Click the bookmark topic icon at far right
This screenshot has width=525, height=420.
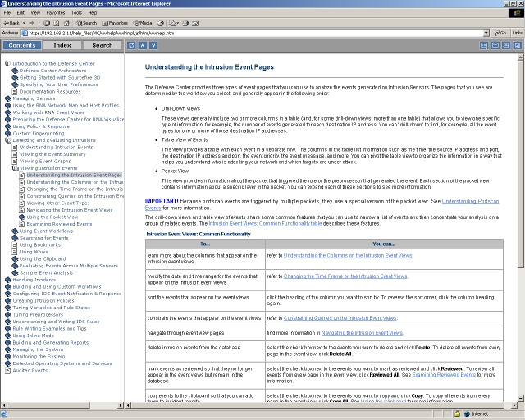[x=518, y=46]
